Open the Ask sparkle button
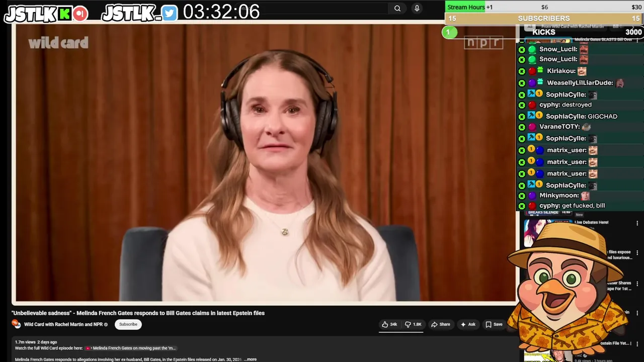Image resolution: width=644 pixels, height=362 pixels. click(468, 324)
